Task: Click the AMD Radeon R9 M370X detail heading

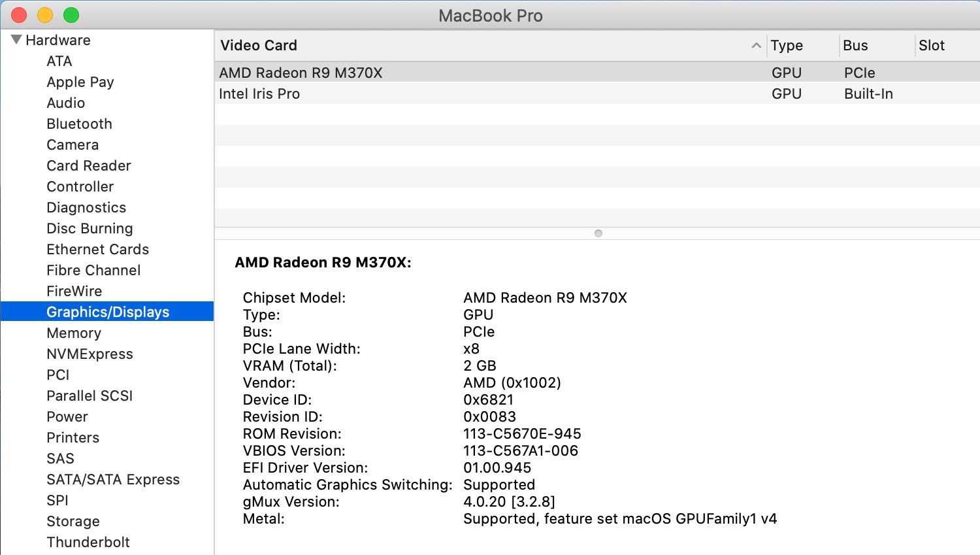Action: tap(323, 262)
